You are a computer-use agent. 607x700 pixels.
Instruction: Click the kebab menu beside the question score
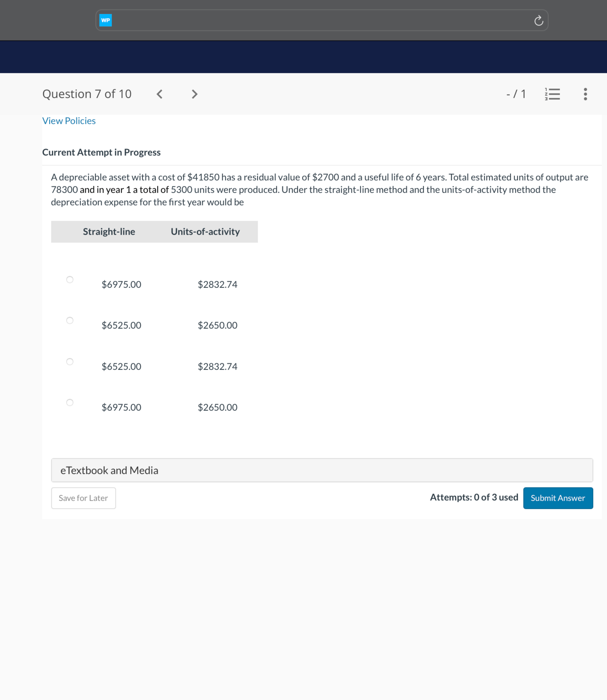585,94
